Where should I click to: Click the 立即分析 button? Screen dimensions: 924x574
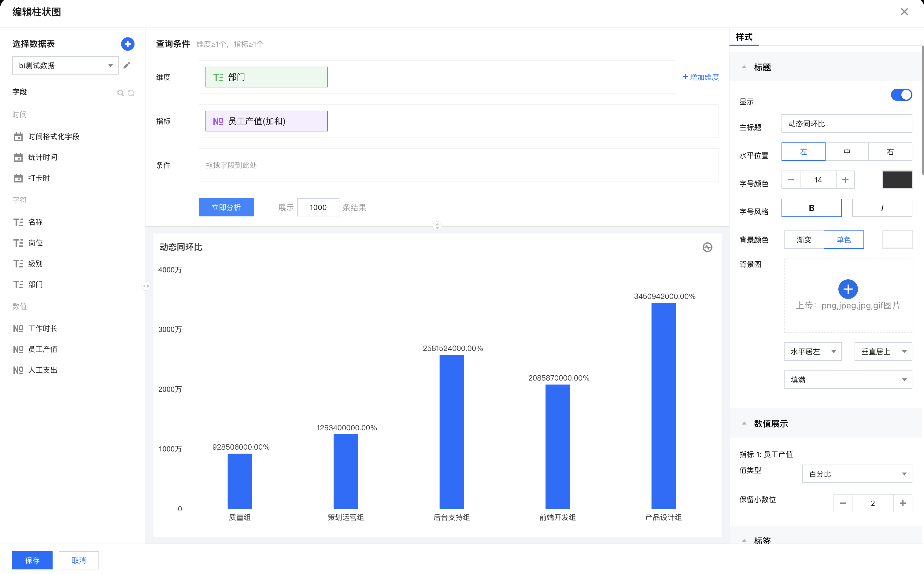[x=226, y=207]
